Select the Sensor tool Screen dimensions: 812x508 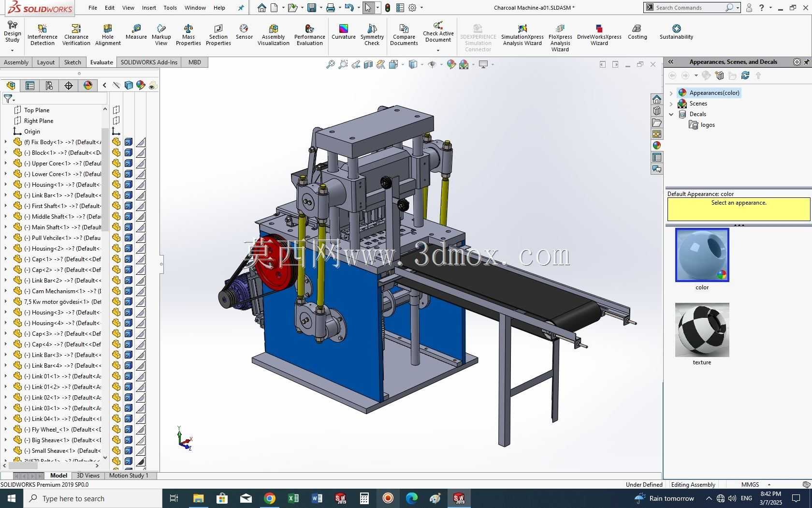[x=244, y=32]
